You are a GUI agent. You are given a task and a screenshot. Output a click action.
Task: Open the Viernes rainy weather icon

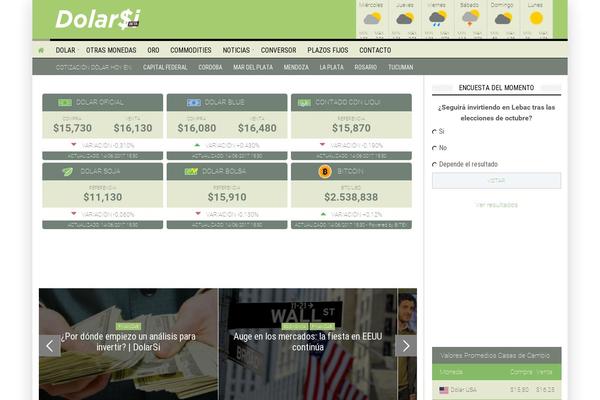click(x=437, y=18)
